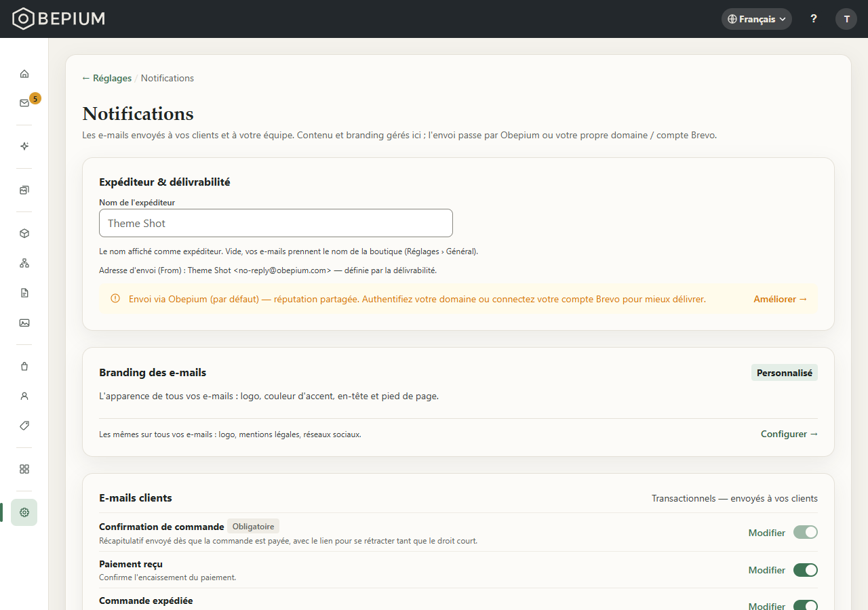Click the Personnalisé badge

coord(785,373)
